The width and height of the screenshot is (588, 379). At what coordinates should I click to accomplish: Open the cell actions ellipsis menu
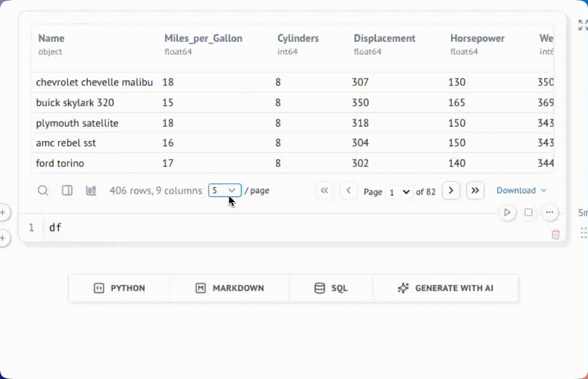click(x=550, y=213)
